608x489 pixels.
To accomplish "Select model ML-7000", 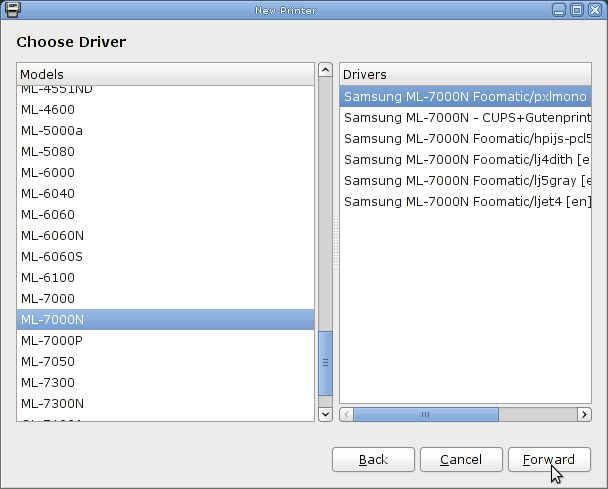I will click(166, 298).
